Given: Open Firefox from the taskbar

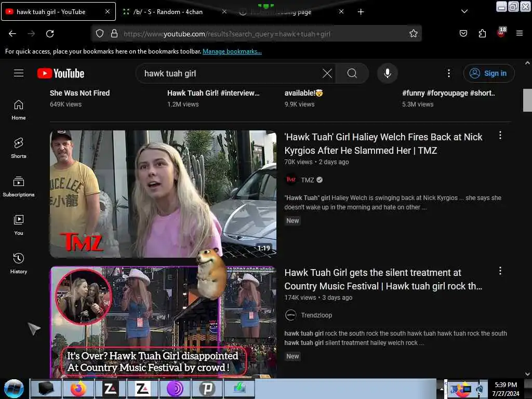Looking at the screenshot, I should tap(78, 389).
